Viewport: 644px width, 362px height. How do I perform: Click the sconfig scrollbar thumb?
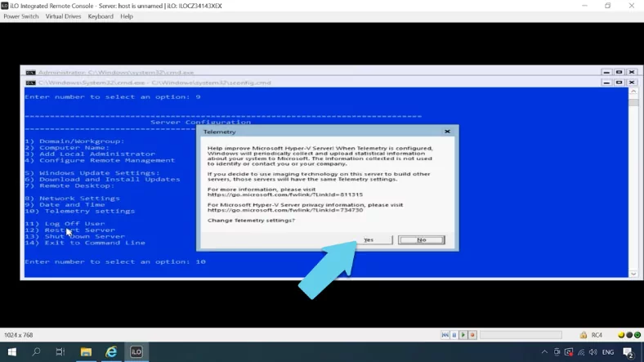coord(633,101)
